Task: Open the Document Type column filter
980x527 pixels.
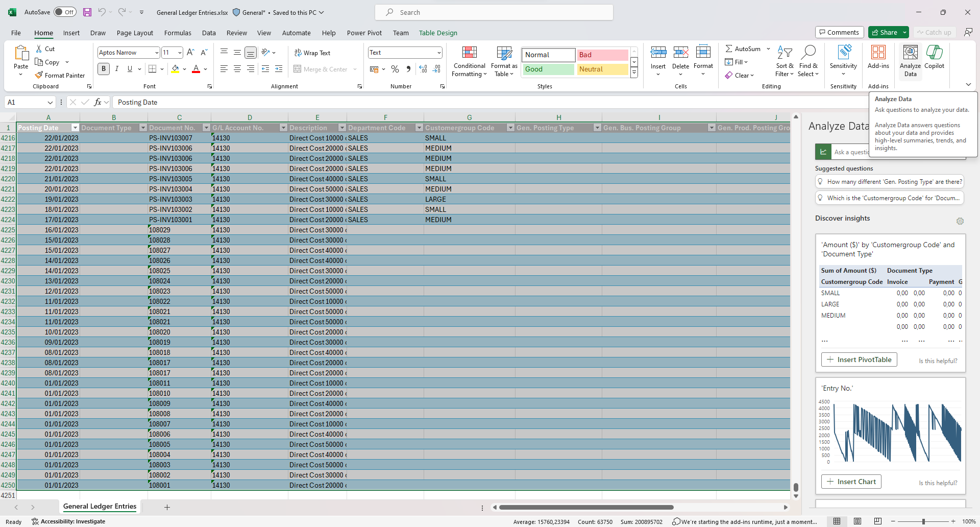Action: [x=144, y=128]
